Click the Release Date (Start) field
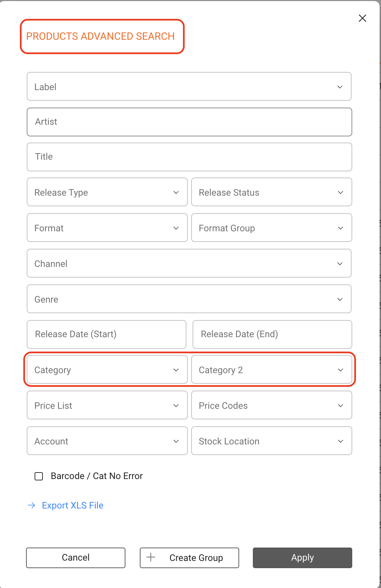This screenshot has width=381, height=588. (x=107, y=334)
